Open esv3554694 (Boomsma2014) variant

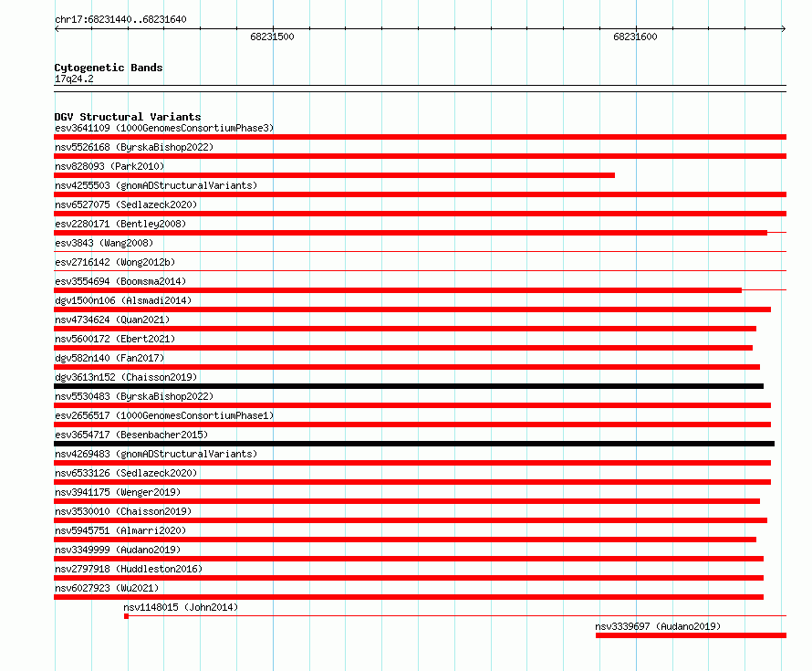pos(120,281)
